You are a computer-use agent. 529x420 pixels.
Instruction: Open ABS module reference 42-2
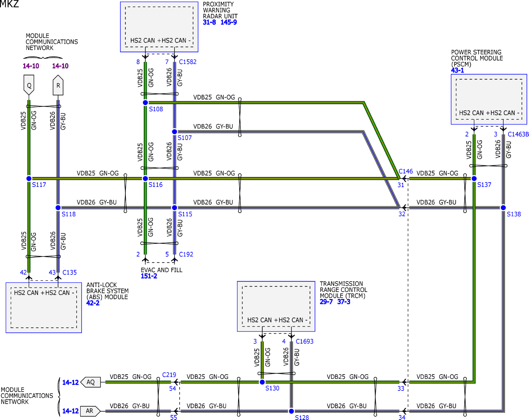click(x=93, y=303)
